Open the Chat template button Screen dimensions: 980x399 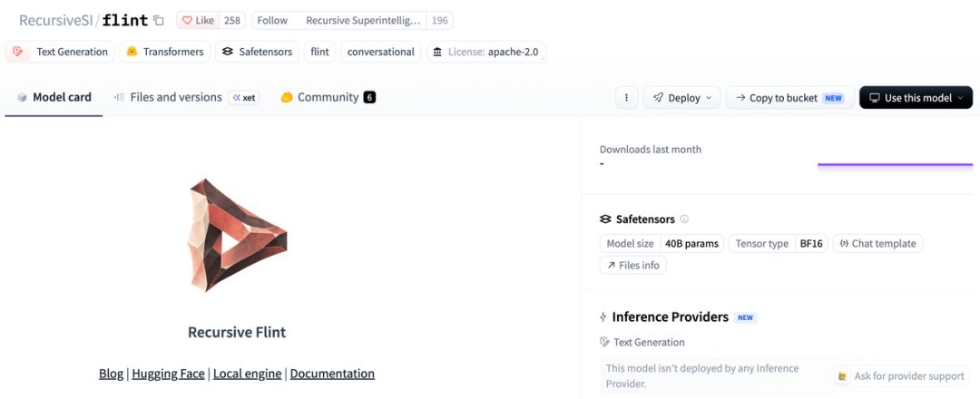click(877, 244)
